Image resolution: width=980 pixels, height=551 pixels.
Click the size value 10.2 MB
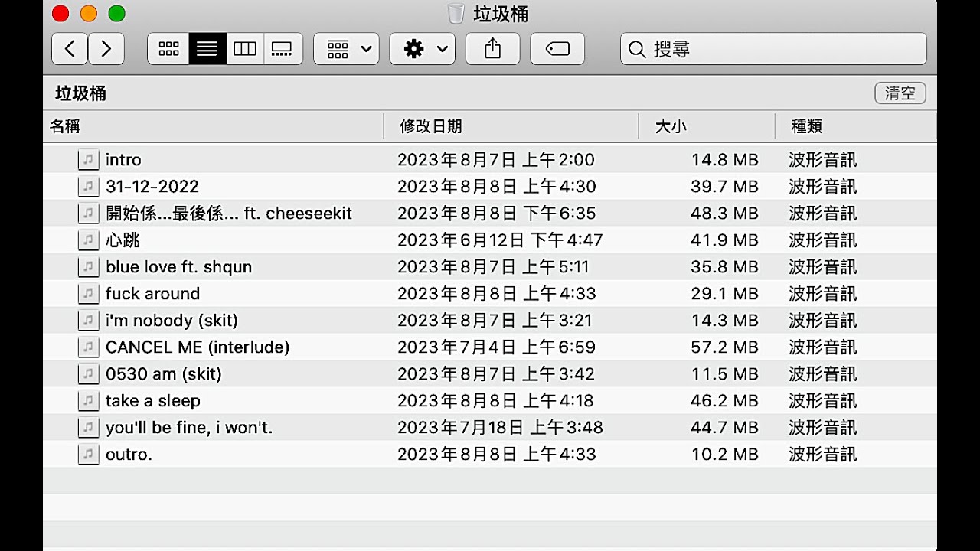[724, 455]
